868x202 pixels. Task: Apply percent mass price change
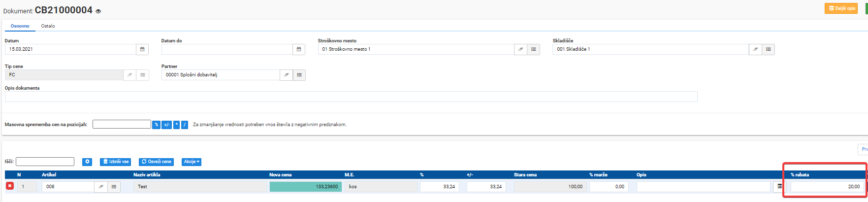pyautogui.click(x=156, y=125)
